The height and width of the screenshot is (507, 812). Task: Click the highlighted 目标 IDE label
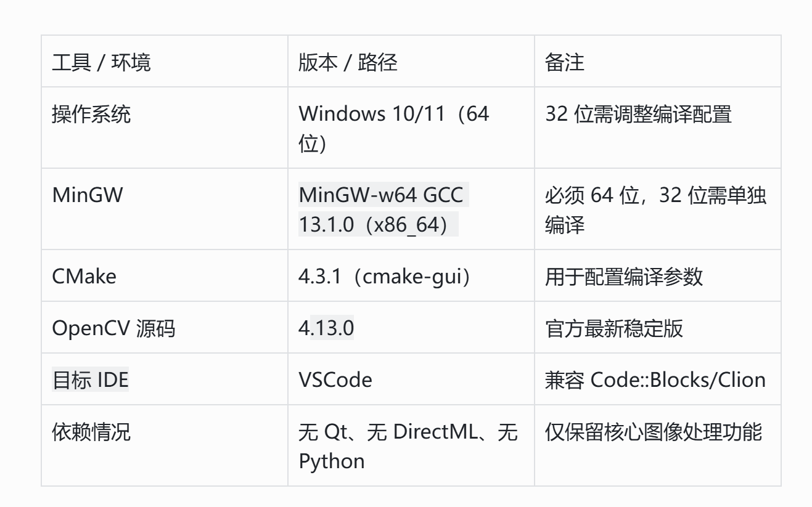[90, 379]
